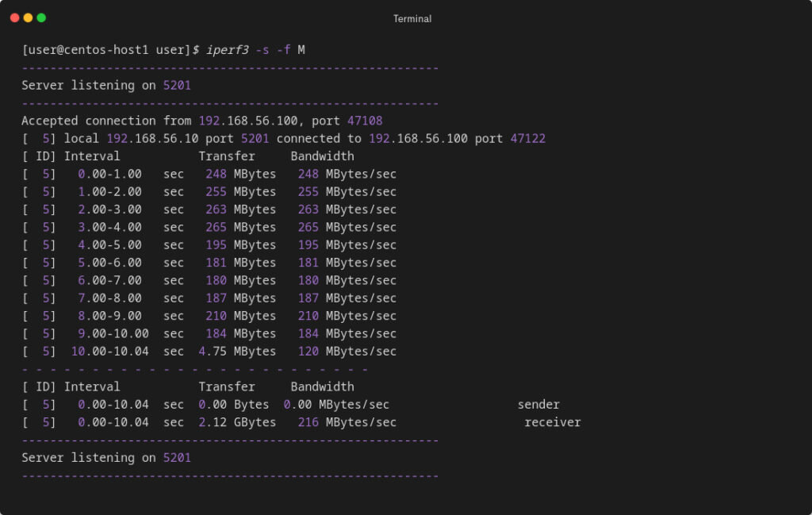Click the 248 MBytes transfer value
This screenshot has width=812, height=515.
pyautogui.click(x=241, y=174)
